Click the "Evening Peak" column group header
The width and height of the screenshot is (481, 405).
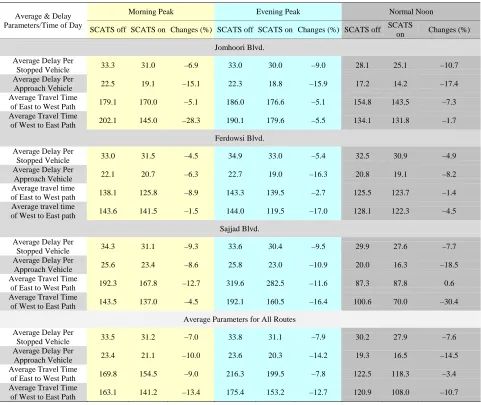tap(278, 12)
